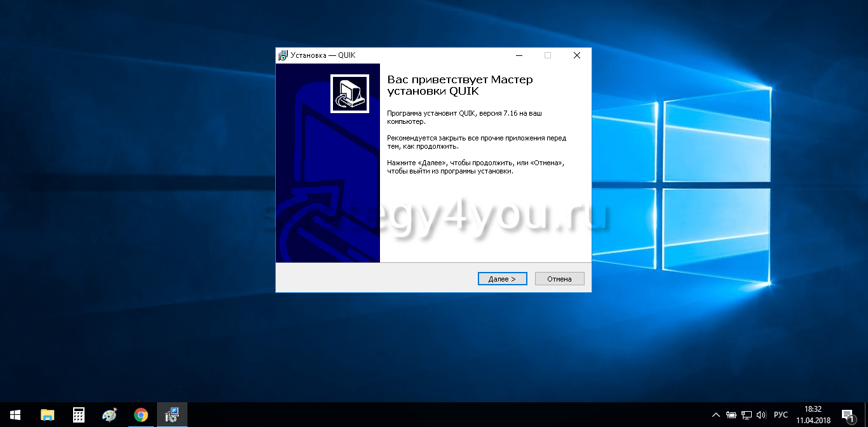
Task: Click the installer icon in the QUIK title bar
Action: click(x=283, y=55)
